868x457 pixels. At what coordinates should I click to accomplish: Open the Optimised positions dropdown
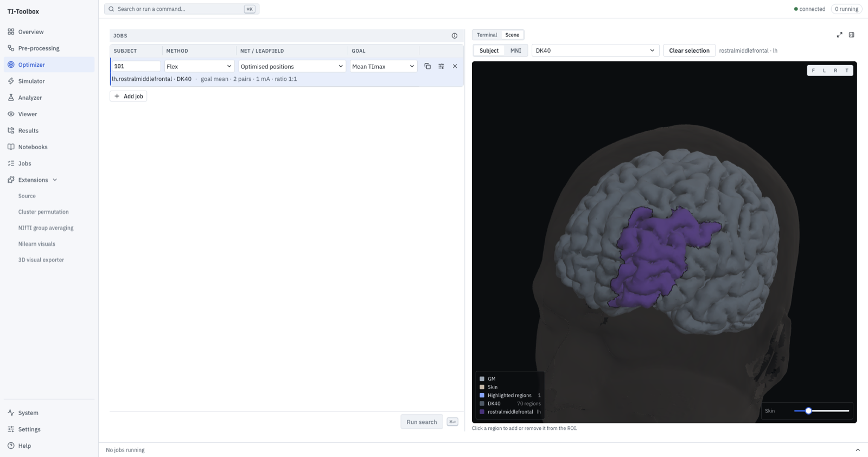[x=292, y=66]
